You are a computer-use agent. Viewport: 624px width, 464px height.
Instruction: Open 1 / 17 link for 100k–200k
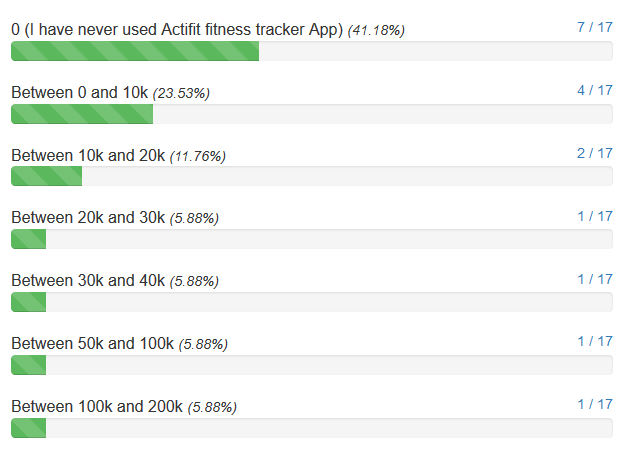[x=595, y=404]
